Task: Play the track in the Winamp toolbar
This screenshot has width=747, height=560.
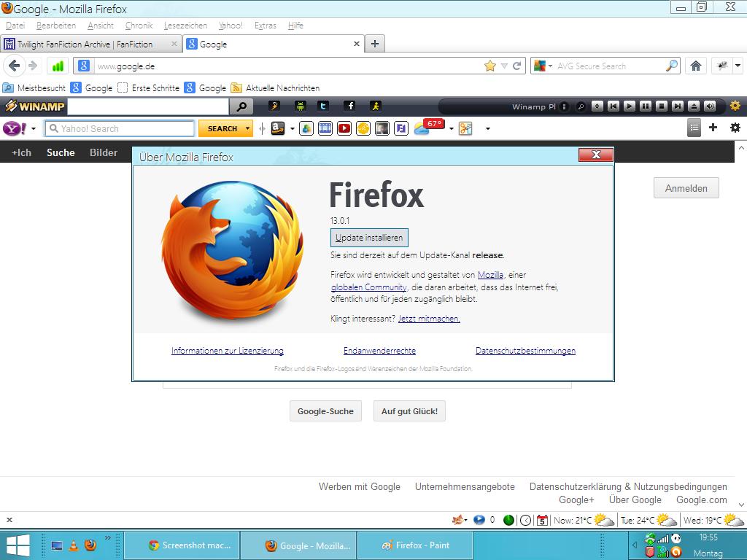Action: (x=630, y=106)
